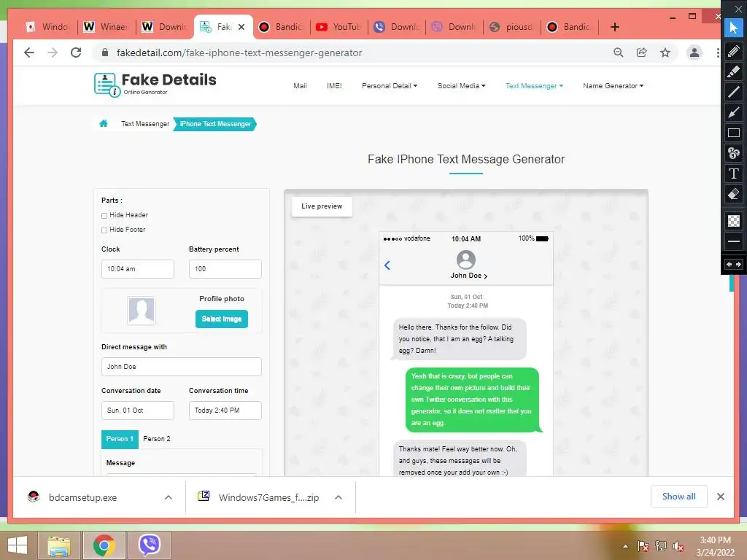Click the home breadcrumb icon
This screenshot has height=560, width=747.
click(x=104, y=124)
